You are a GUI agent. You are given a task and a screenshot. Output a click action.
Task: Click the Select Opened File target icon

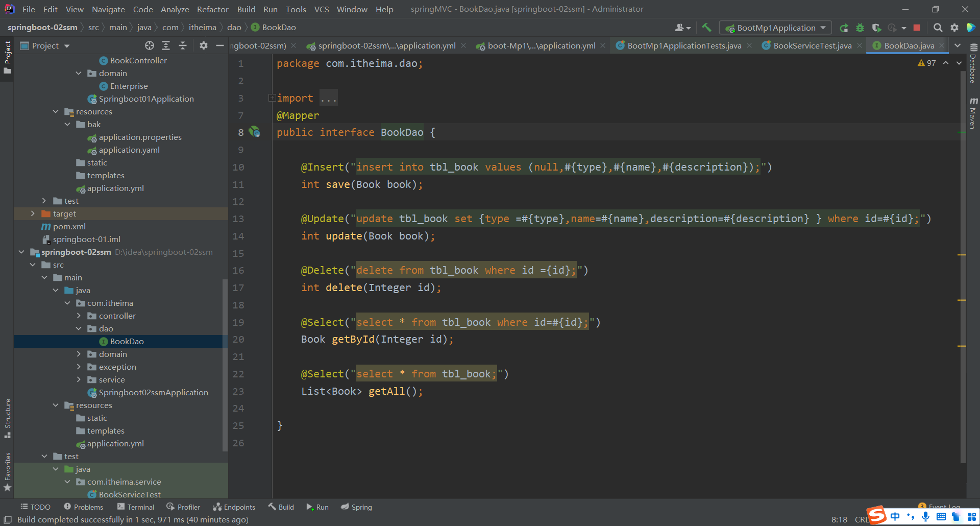coord(149,46)
